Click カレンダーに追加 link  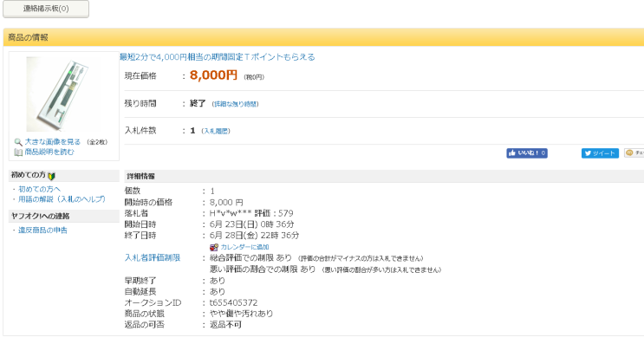244,247
